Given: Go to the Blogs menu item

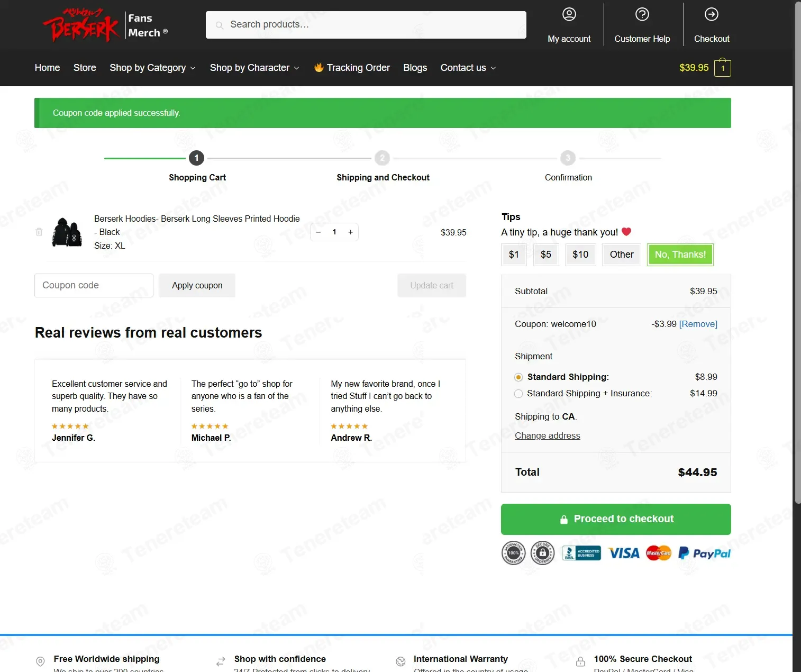Looking at the screenshot, I should pyautogui.click(x=415, y=68).
